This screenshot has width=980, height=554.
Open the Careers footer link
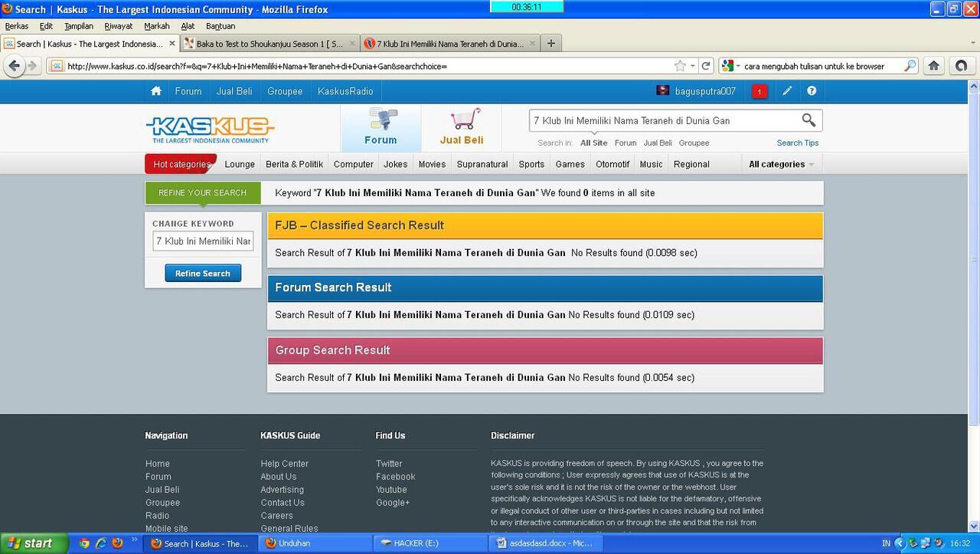276,516
